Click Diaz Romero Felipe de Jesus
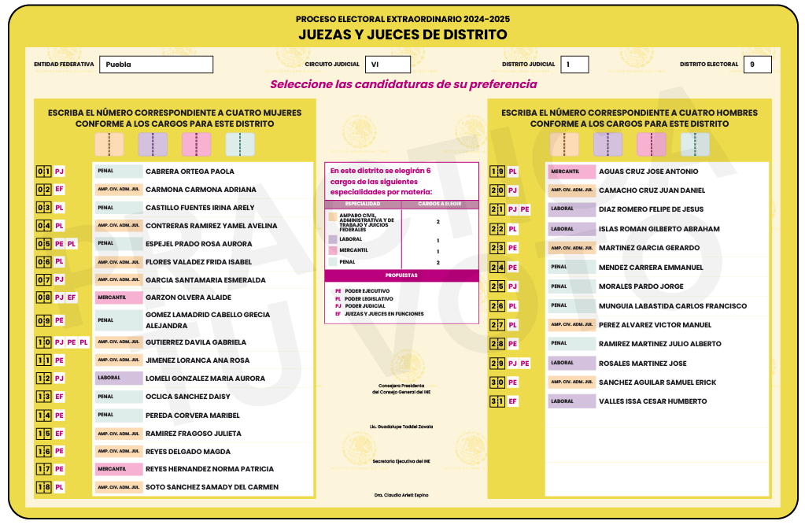Viewport: 805px width, 532px height. [x=651, y=209]
